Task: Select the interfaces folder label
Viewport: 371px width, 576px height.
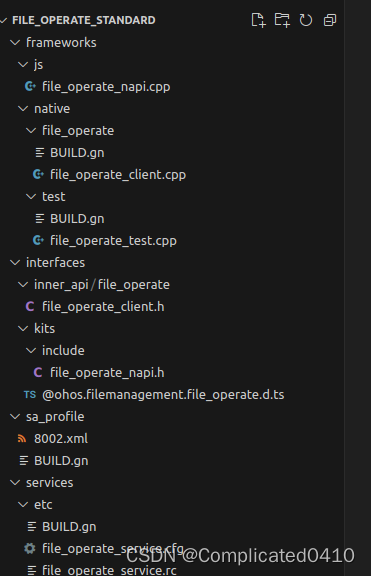Action: pos(55,263)
